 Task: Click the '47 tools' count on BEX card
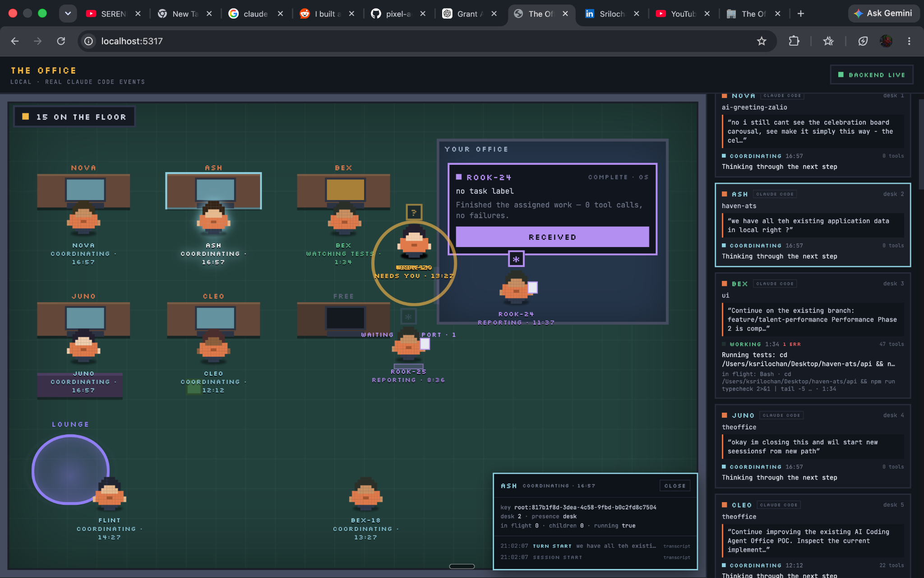point(892,344)
